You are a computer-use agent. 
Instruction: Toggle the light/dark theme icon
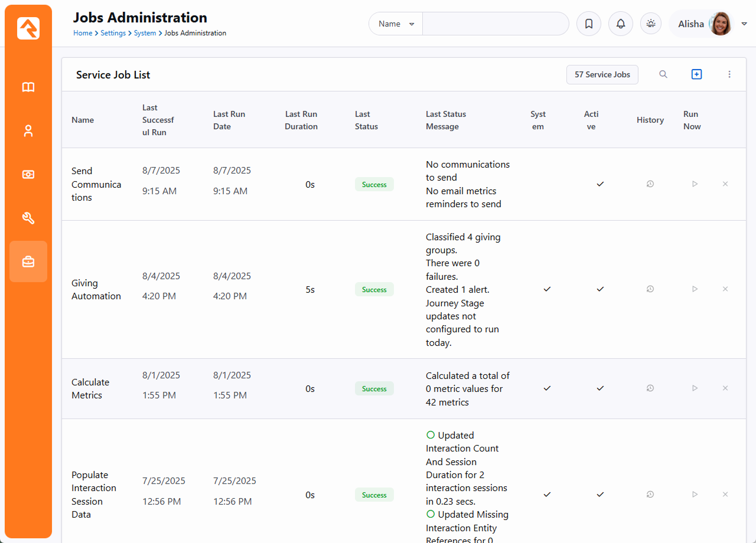tap(651, 24)
